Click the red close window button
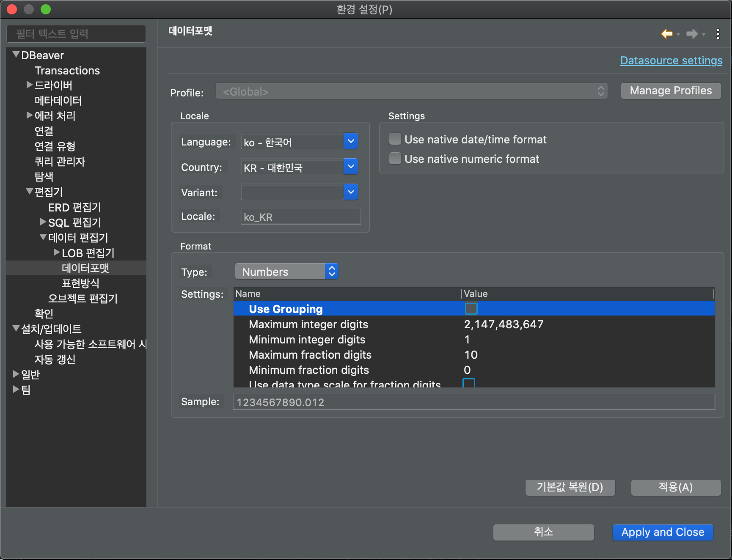This screenshot has height=560, width=732. pos(12,9)
